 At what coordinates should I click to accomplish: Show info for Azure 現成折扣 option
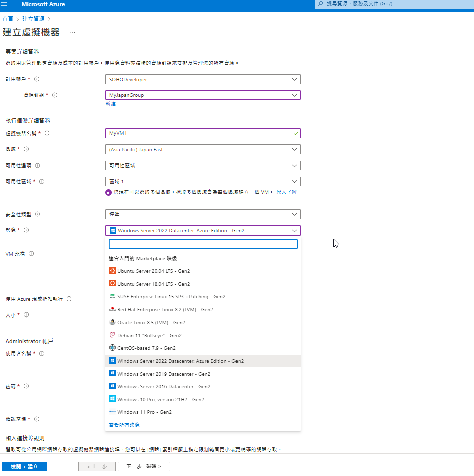point(69,299)
